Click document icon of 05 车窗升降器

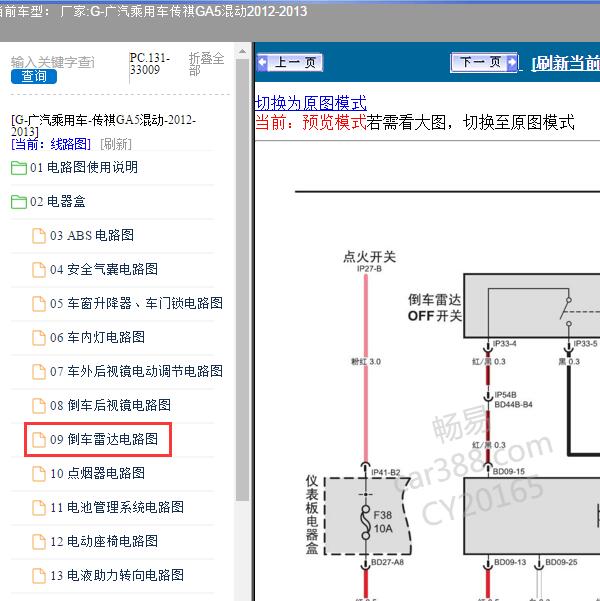click(x=39, y=304)
